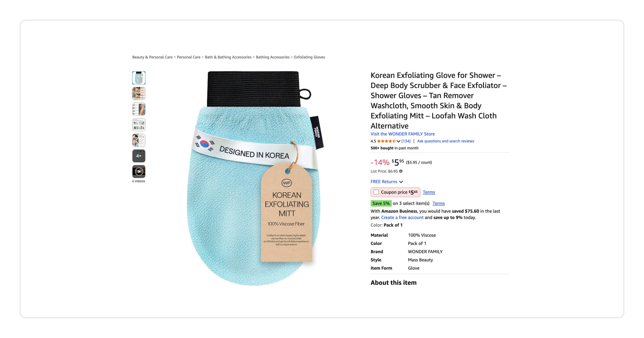Select the fifth product image thumbnail
Image resolution: width=644 pixels, height=338 pixels.
(x=139, y=140)
